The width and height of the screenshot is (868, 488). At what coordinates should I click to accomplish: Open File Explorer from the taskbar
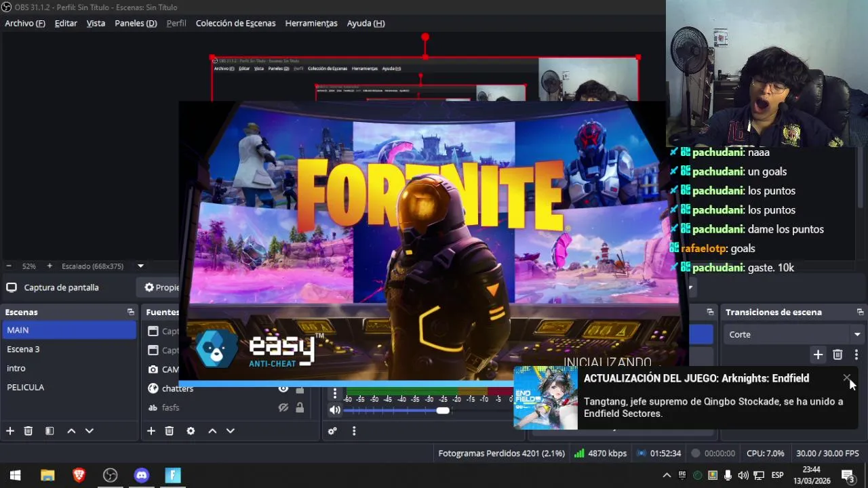tap(47, 475)
